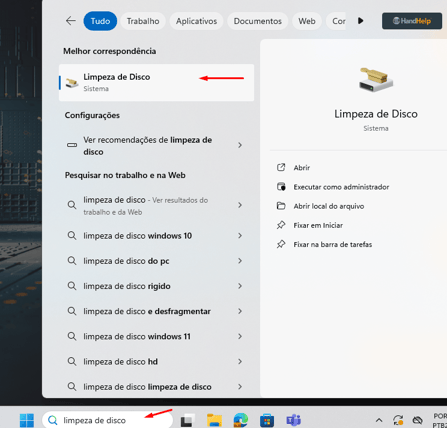
Task: Select suggestion limpeza de disco e desfragmentar
Action: pyautogui.click(x=156, y=311)
